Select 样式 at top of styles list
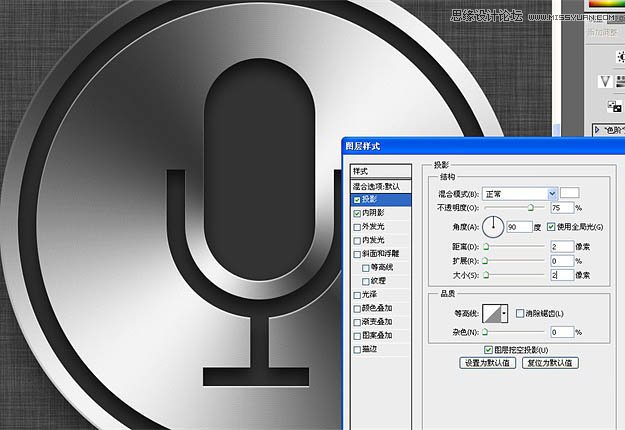 [381, 171]
